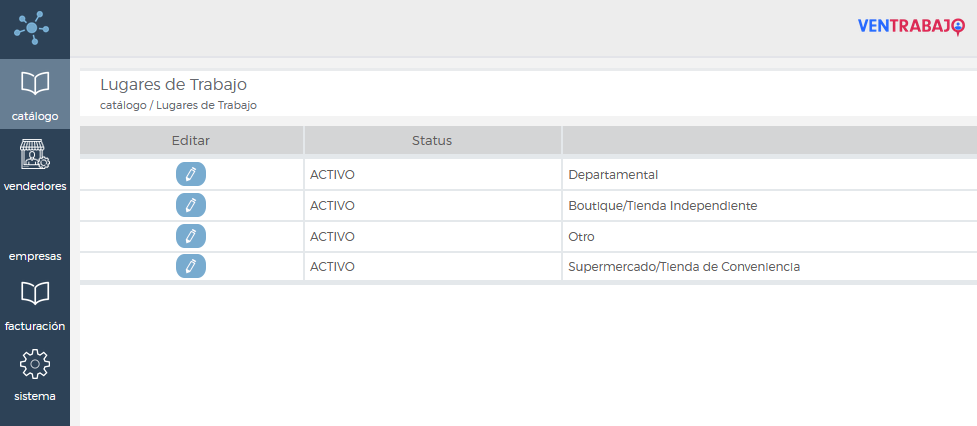Open the vendedores store icon

(35, 155)
